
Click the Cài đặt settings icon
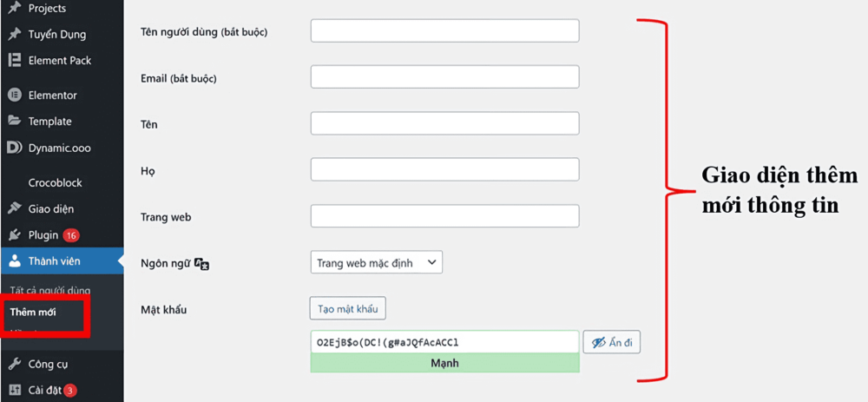coord(15,391)
